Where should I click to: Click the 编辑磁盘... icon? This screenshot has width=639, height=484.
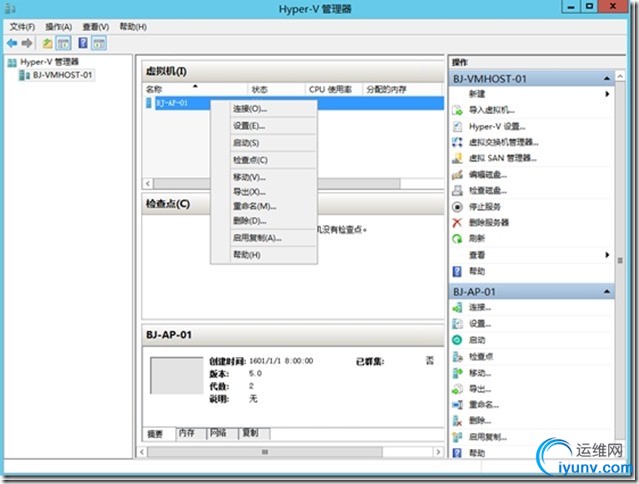pos(457,175)
